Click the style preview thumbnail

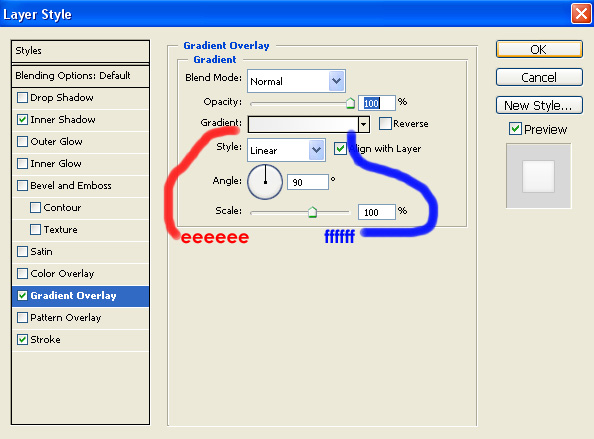[538, 176]
